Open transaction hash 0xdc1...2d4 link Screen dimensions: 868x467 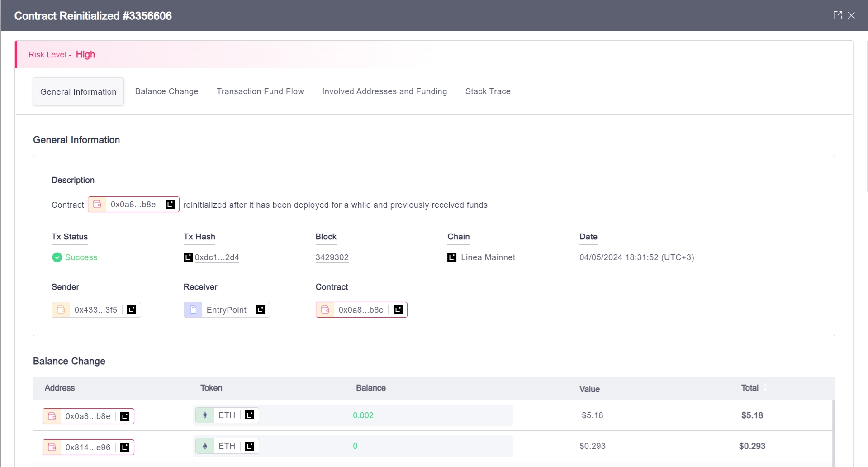(217, 257)
